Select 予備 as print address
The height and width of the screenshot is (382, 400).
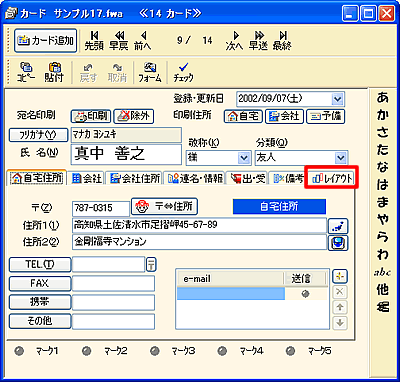pos(325,116)
